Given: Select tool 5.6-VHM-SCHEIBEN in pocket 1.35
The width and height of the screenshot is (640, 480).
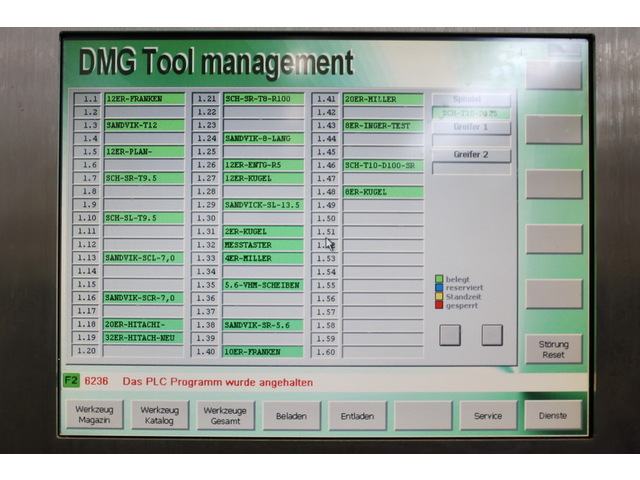Looking at the screenshot, I should click(263, 285).
